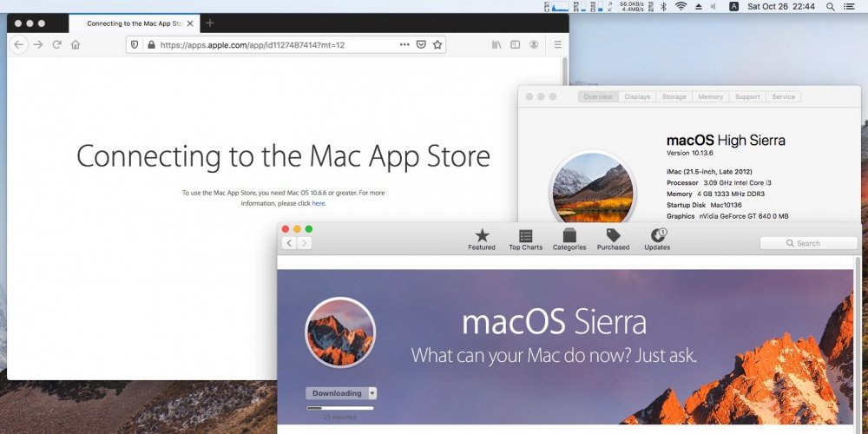Open volume control in menu bar

(x=713, y=7)
